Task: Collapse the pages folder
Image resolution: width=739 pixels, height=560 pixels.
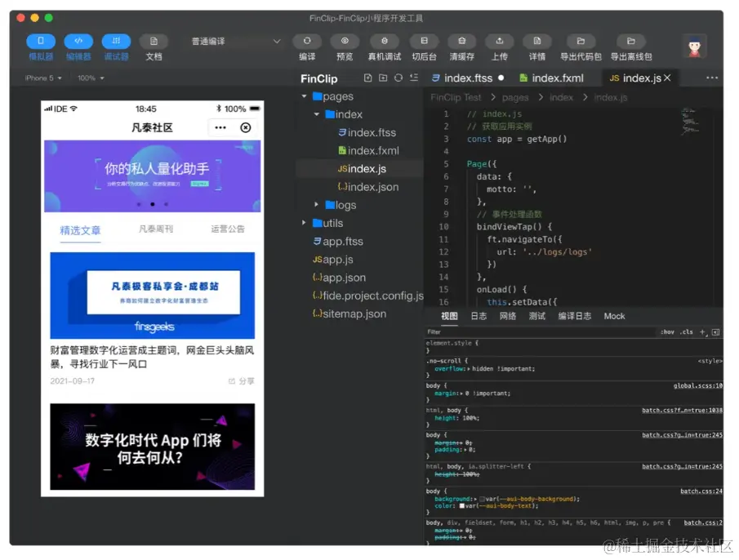Action: (304, 96)
